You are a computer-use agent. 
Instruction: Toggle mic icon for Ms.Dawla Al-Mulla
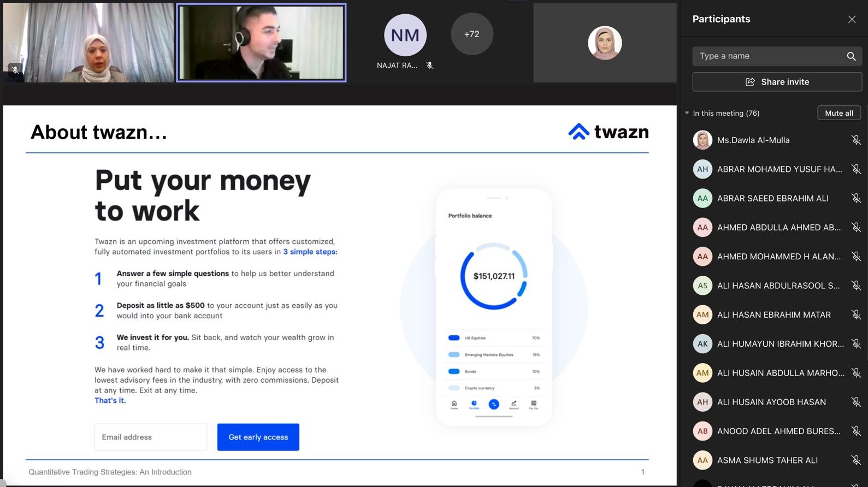(855, 140)
